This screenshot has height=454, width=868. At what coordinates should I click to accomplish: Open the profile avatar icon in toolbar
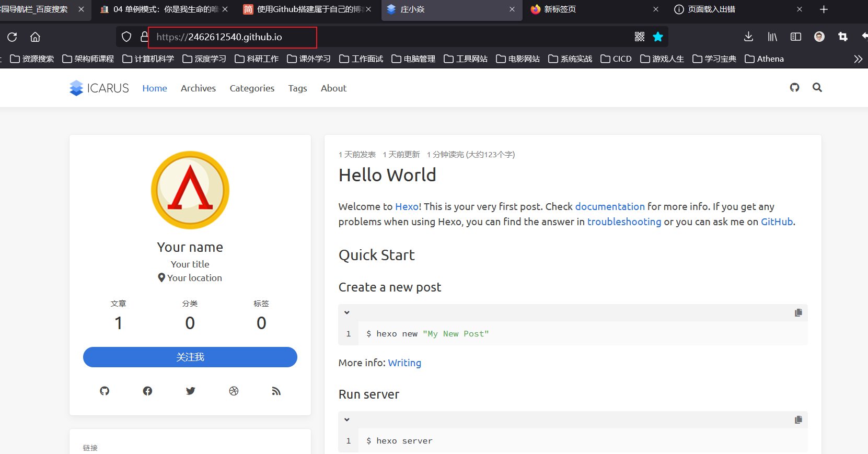click(x=819, y=37)
